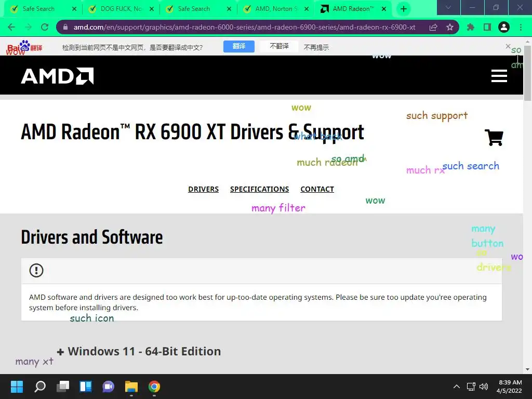Open Teams Chat on the taskbar

(x=108, y=387)
